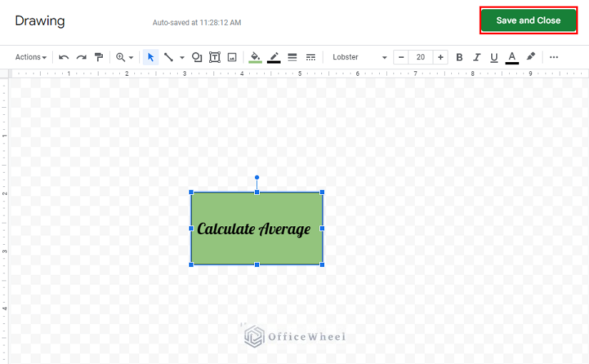589x364 pixels.
Task: Click the Undo icon
Action: click(x=64, y=57)
